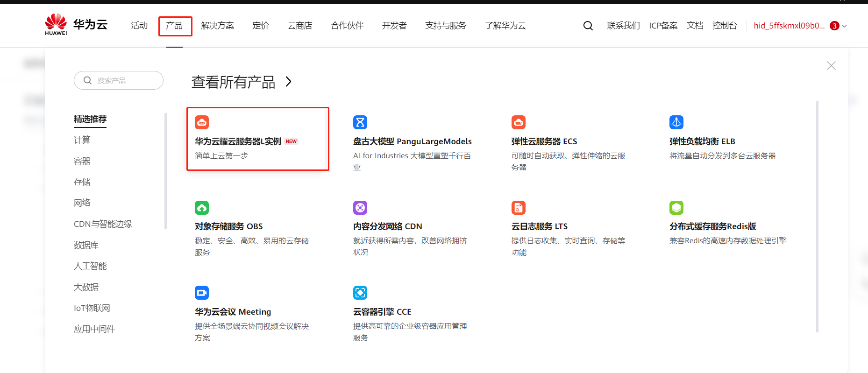Select the 应用中间件 category
868x373 pixels.
[x=94, y=329]
